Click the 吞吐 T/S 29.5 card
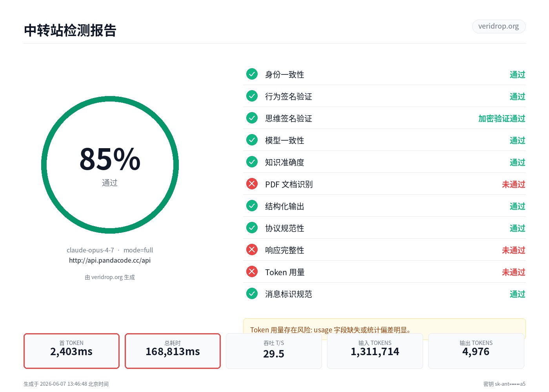The image size is (549, 392). 274,351
